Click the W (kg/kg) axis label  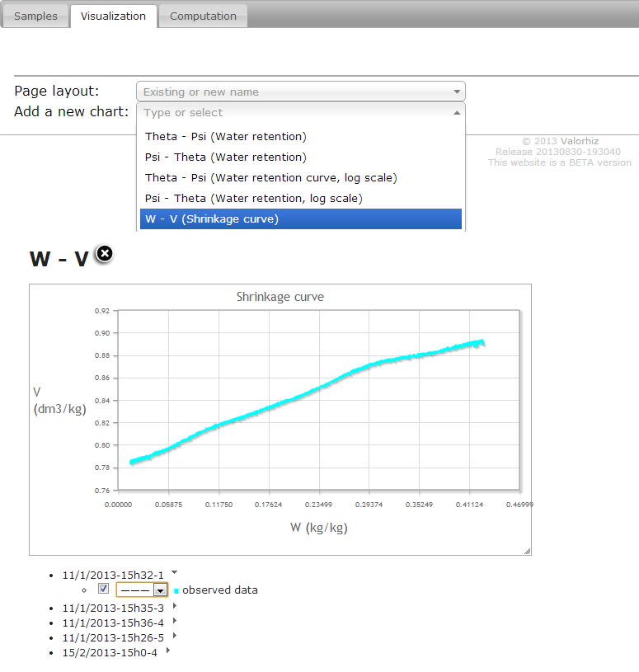(318, 528)
